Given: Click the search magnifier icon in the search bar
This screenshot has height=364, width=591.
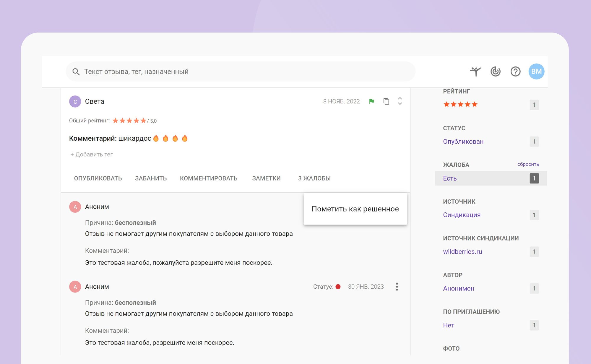Looking at the screenshot, I should 76,71.
